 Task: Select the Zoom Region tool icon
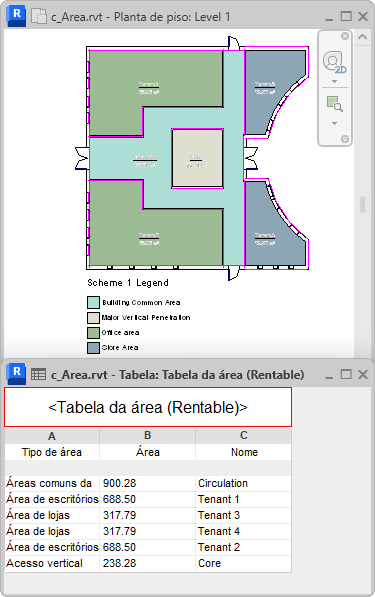click(334, 104)
